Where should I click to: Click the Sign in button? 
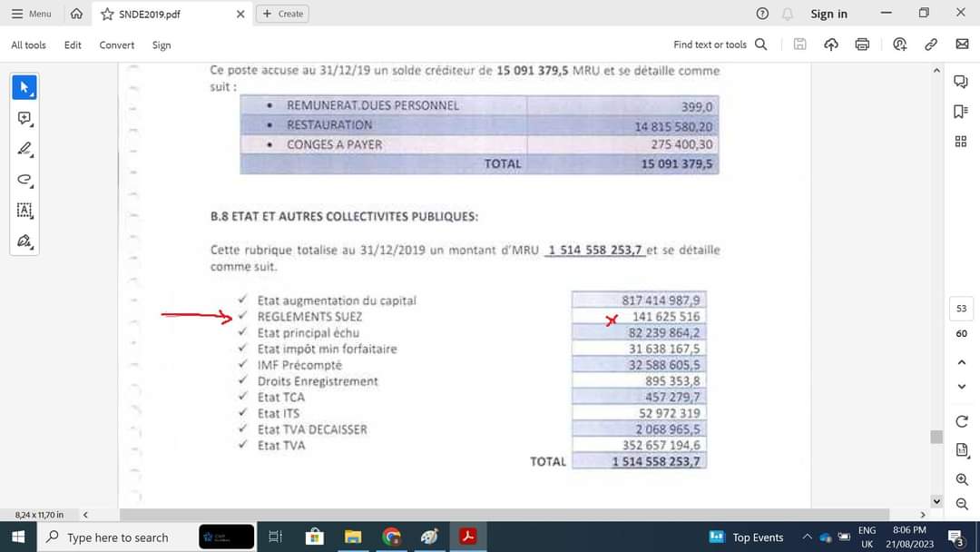(828, 14)
